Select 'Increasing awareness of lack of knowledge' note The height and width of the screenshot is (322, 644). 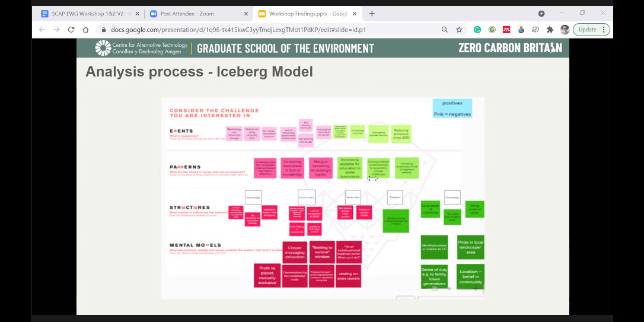click(292, 168)
